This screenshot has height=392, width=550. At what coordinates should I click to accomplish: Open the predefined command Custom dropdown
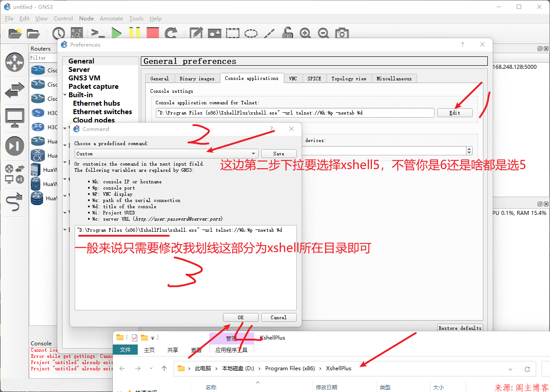[x=167, y=154]
